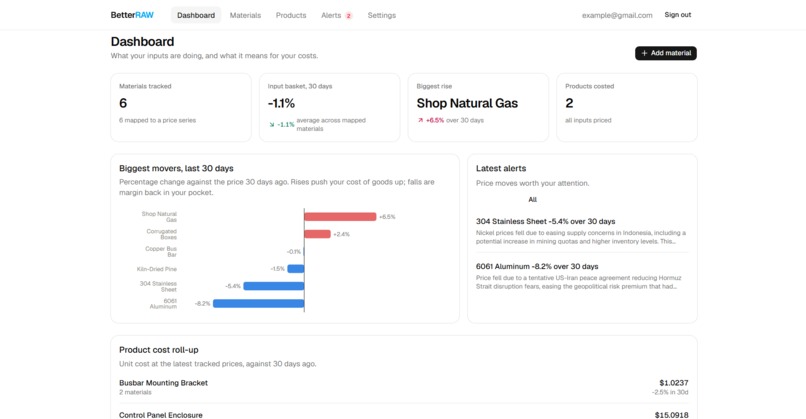The height and width of the screenshot is (419, 806).
Task: Open the Alerts tab
Action: (337, 15)
